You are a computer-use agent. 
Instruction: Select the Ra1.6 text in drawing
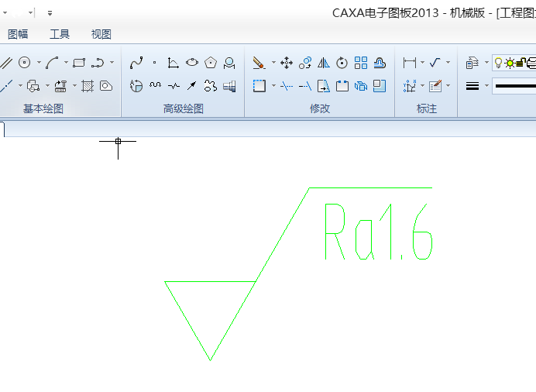[x=379, y=232]
